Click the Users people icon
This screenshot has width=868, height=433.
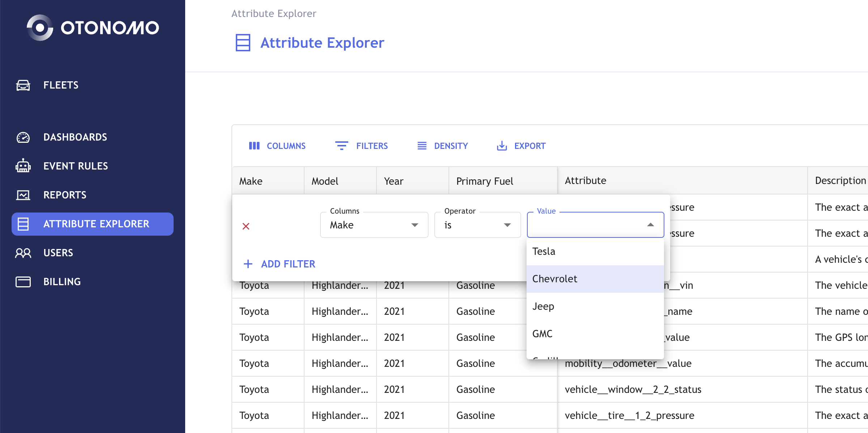pos(23,253)
